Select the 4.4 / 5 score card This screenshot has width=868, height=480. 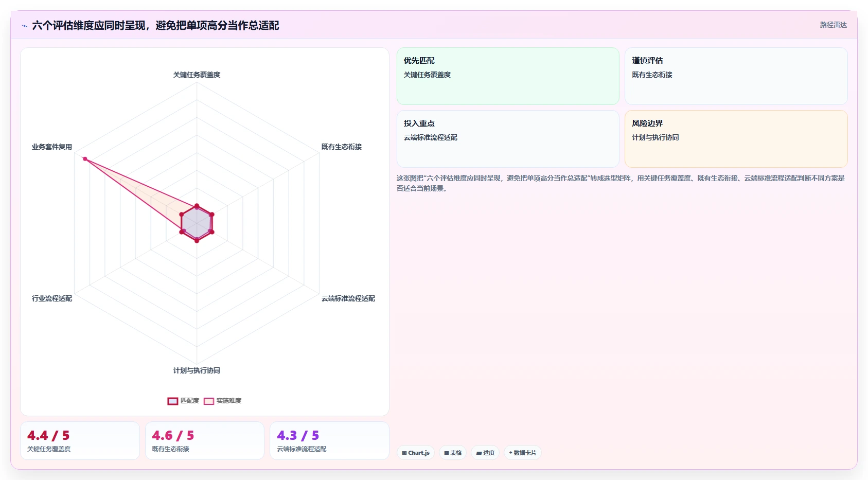(80, 441)
